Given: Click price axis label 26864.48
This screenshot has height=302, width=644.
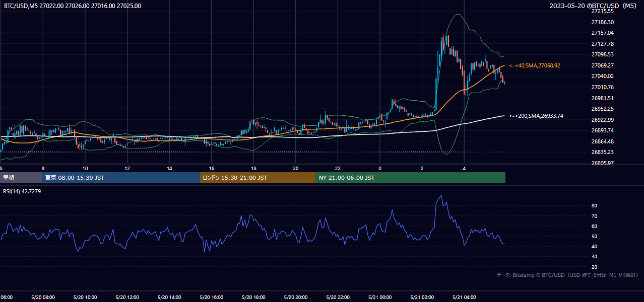Looking at the screenshot, I should coord(603,141).
